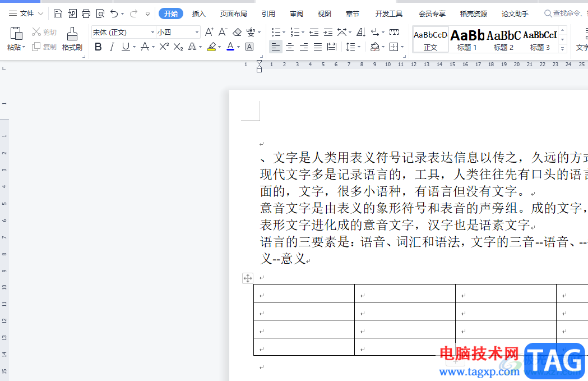Switch to the 插入 tab
This screenshot has height=381, width=588.
tap(199, 14)
